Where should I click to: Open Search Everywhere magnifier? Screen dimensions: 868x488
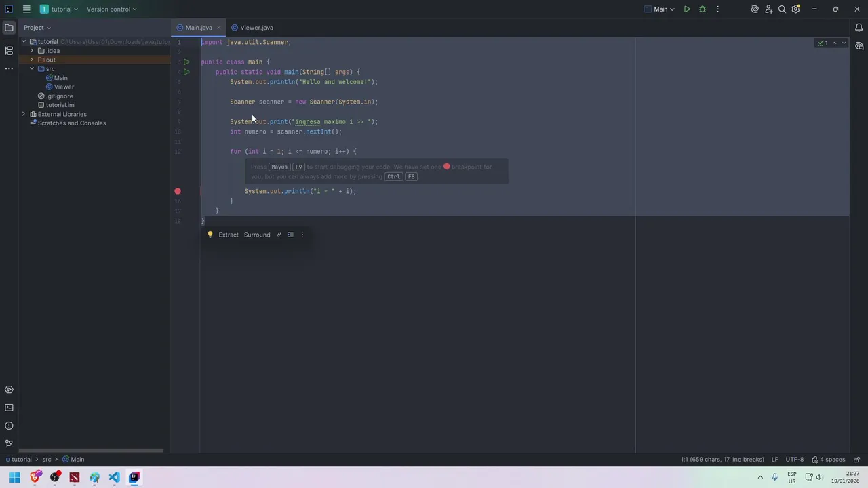coord(782,9)
